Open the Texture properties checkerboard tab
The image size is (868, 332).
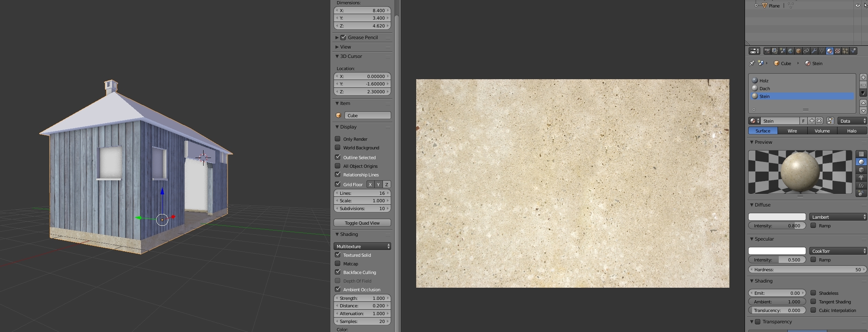click(x=837, y=51)
